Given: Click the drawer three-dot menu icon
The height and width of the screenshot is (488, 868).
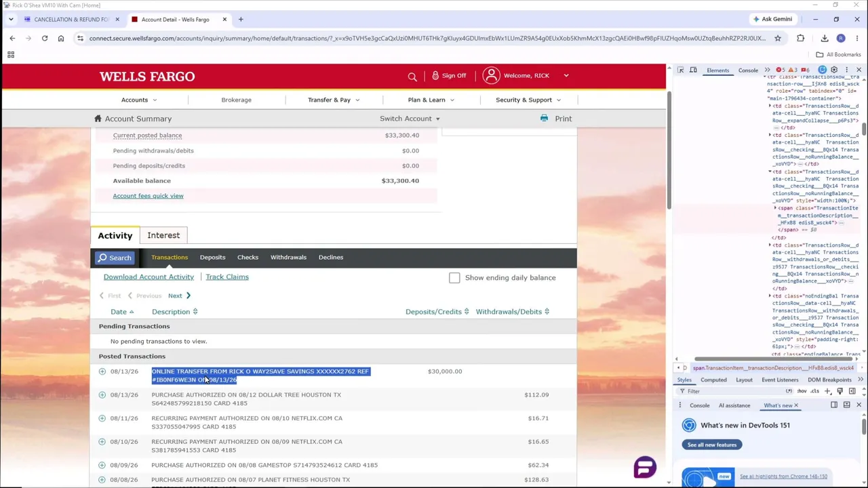Looking at the screenshot, I should pos(680,405).
